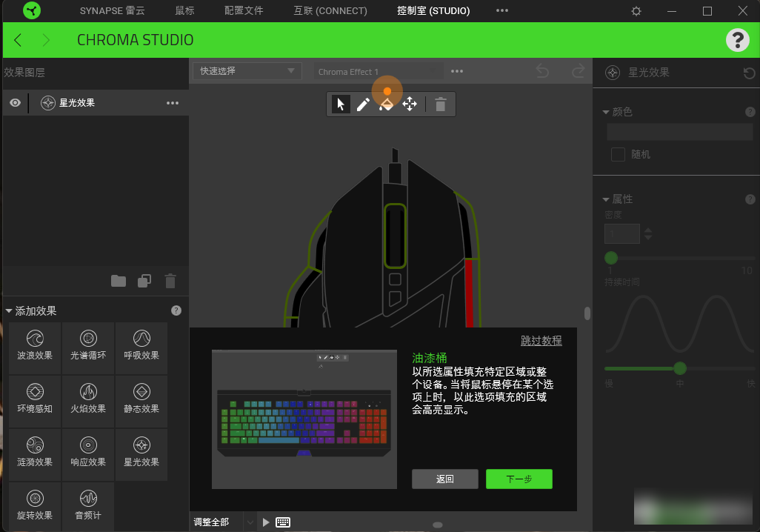Screen dimensions: 760x532
Task: Click the density slider handle
Action: pos(611,258)
